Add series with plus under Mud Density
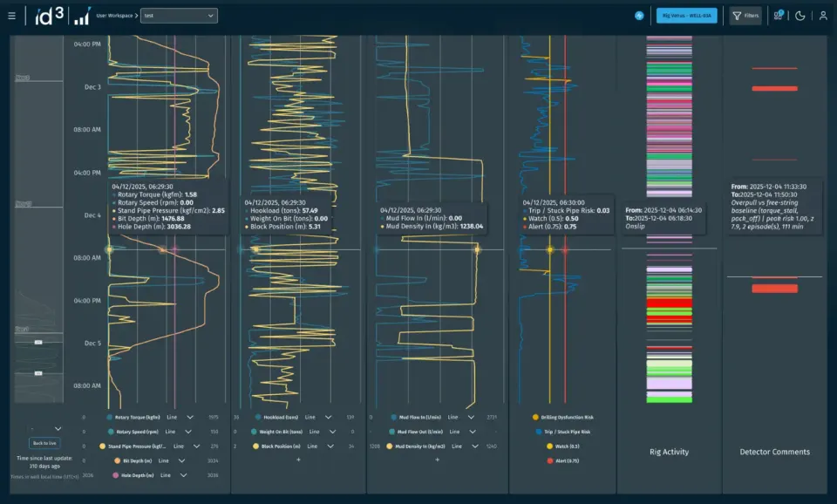Viewport: 837px width, 504px height. point(437,460)
